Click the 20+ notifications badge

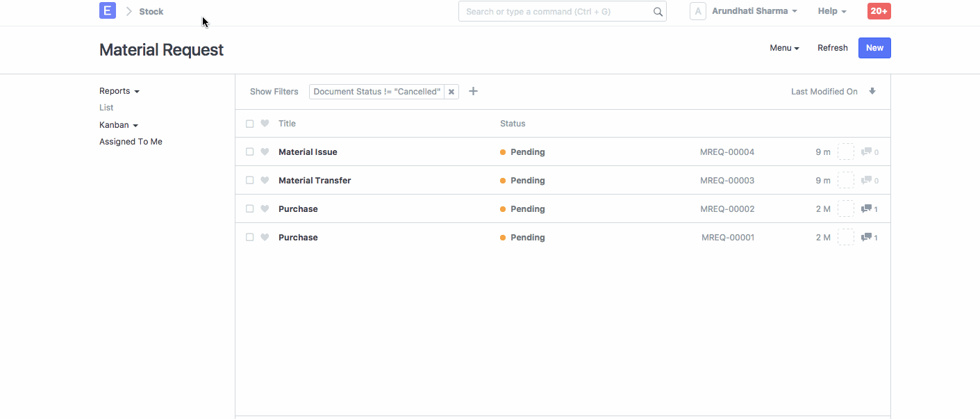tap(879, 10)
